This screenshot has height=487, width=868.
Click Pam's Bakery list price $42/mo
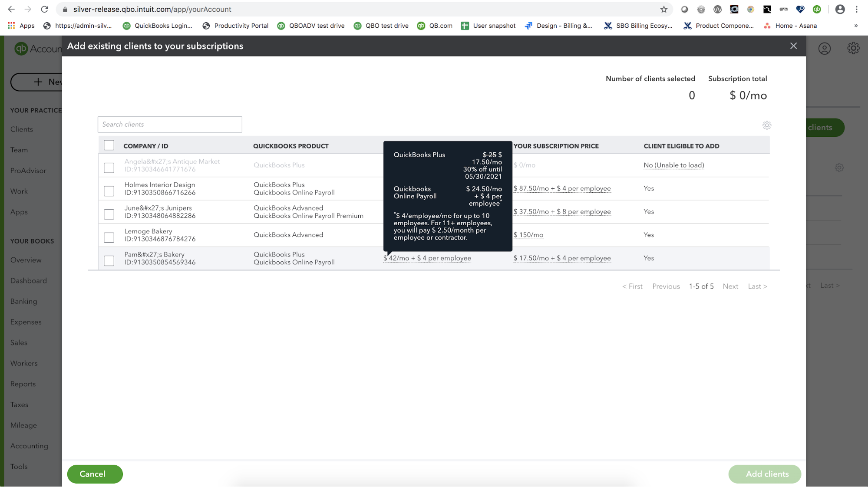tap(427, 258)
